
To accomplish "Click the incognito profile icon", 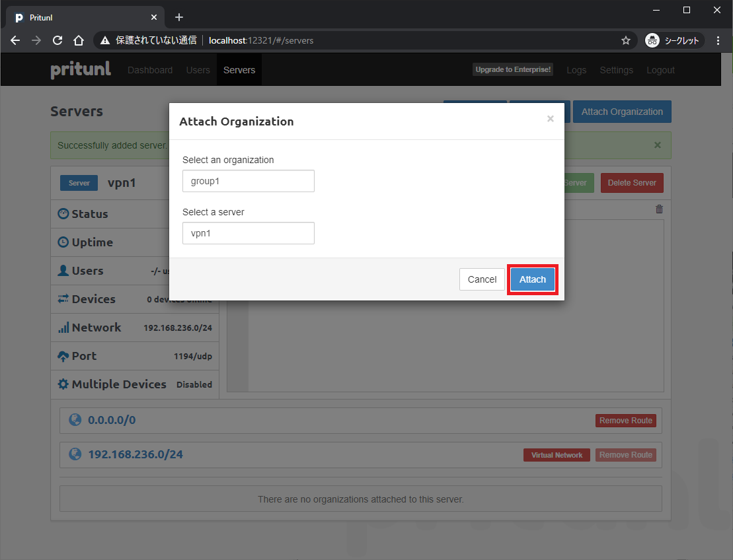I will (x=652, y=41).
